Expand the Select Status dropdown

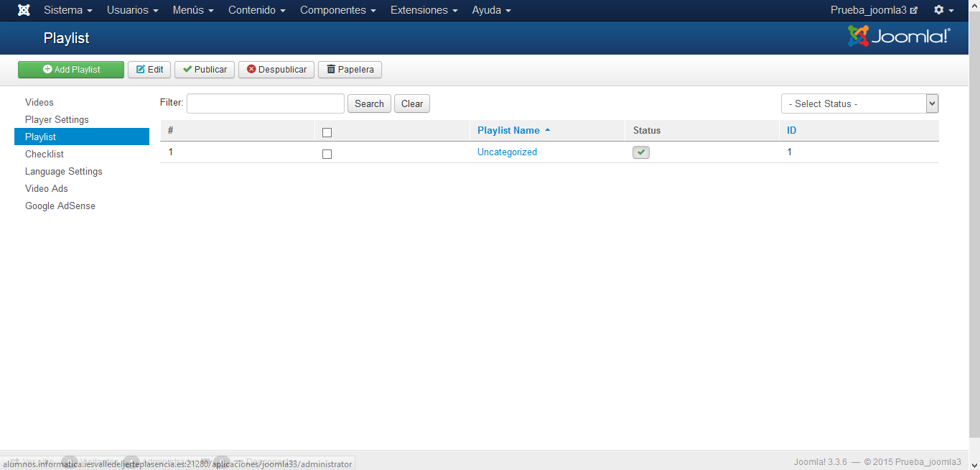859,103
